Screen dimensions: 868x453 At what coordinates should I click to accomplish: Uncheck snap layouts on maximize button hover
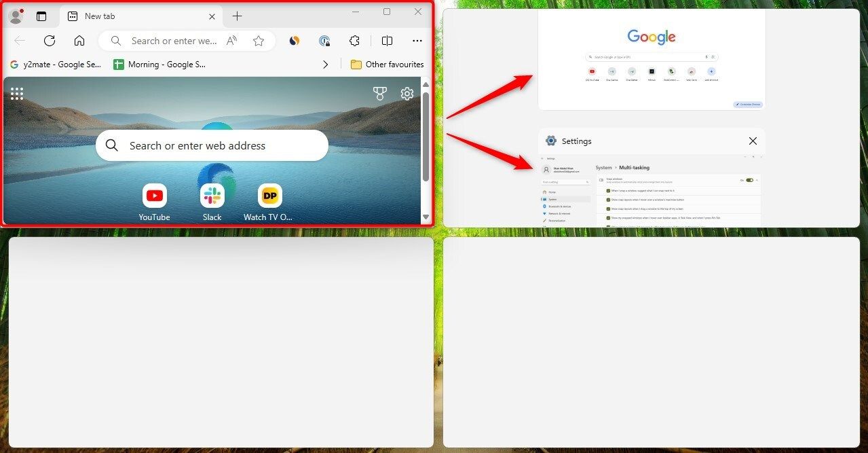[x=608, y=199]
